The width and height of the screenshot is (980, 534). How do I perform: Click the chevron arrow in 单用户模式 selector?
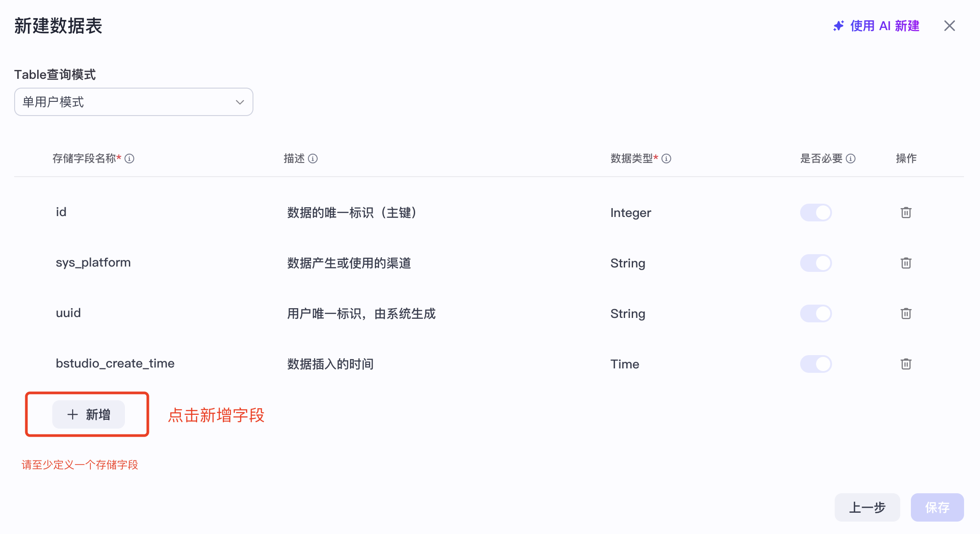pyautogui.click(x=240, y=102)
